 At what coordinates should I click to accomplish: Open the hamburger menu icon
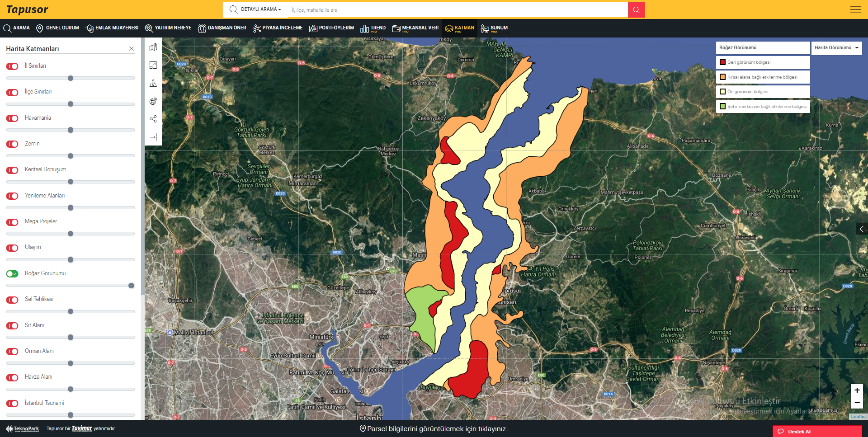(855, 9)
